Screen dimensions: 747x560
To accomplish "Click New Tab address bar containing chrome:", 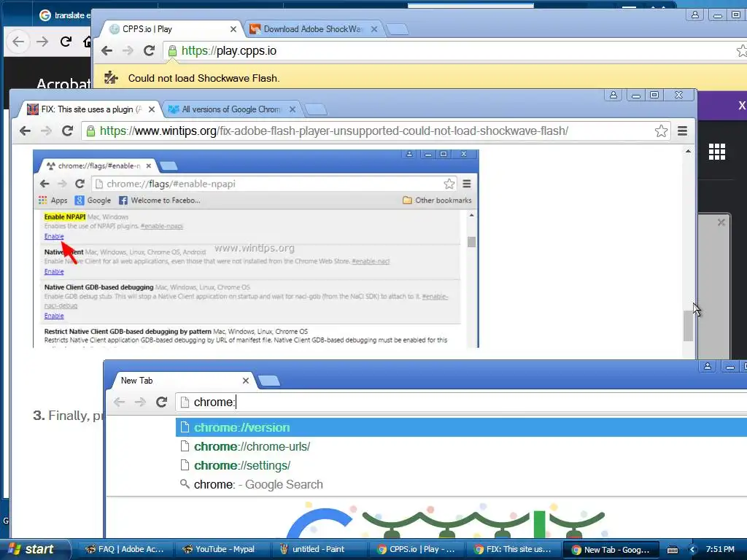I will tap(461, 402).
